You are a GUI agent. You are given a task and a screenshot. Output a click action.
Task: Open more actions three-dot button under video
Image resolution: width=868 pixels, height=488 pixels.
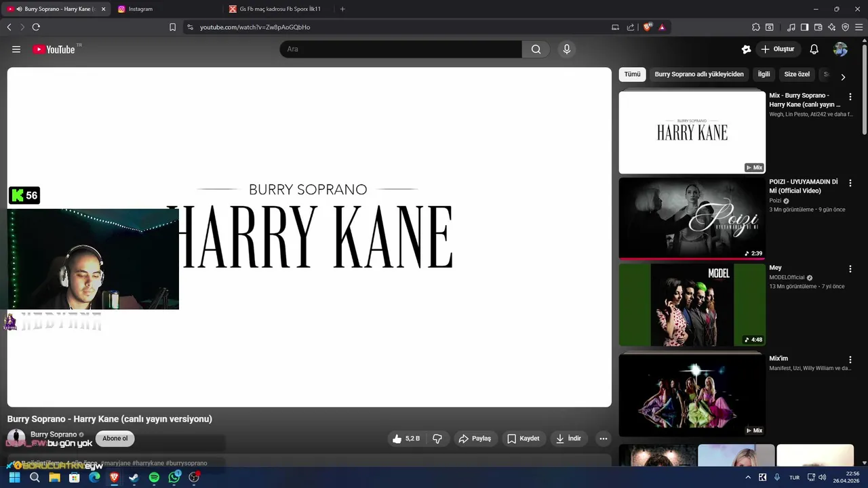click(x=603, y=439)
